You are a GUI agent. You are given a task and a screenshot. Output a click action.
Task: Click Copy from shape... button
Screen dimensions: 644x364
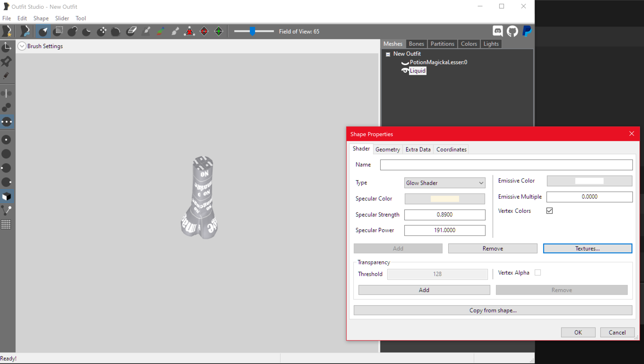click(x=493, y=310)
